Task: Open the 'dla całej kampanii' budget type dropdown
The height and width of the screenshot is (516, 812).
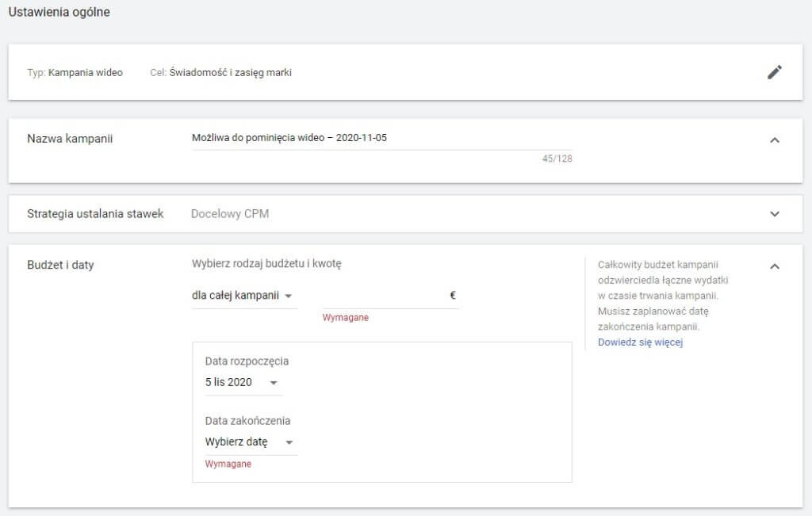Action: (243, 296)
